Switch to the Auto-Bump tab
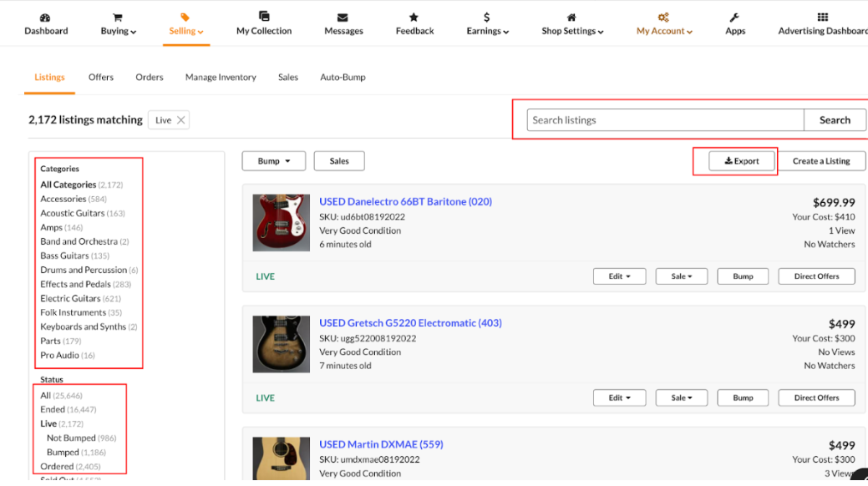The width and height of the screenshot is (868, 486). pos(343,78)
